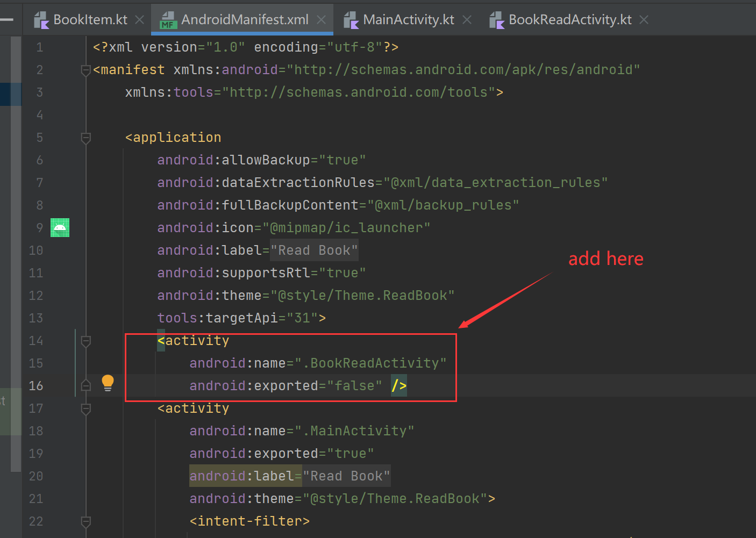This screenshot has height=538, width=756.
Task: Click the xml version="1.0" declaration text
Action: click(x=246, y=47)
